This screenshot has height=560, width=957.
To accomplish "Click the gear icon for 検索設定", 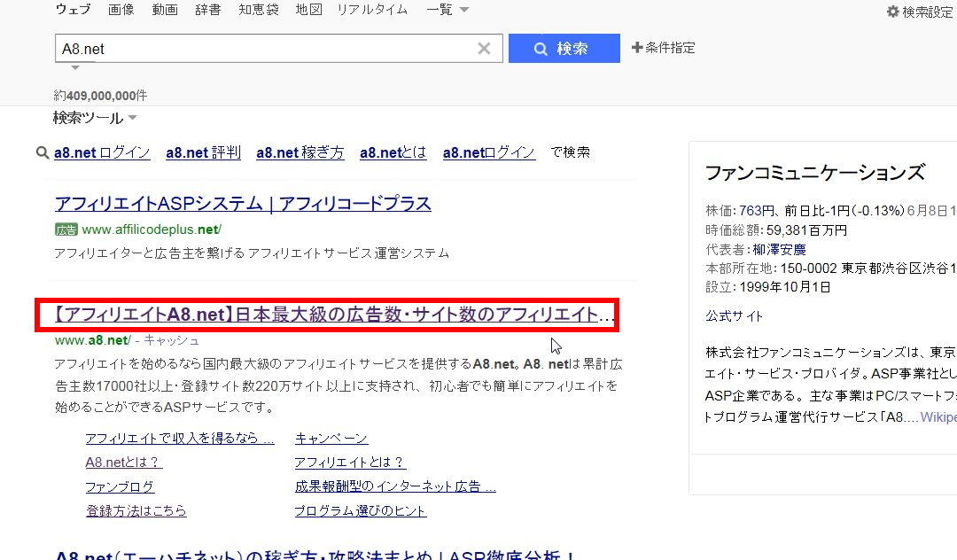I will pos(893,12).
